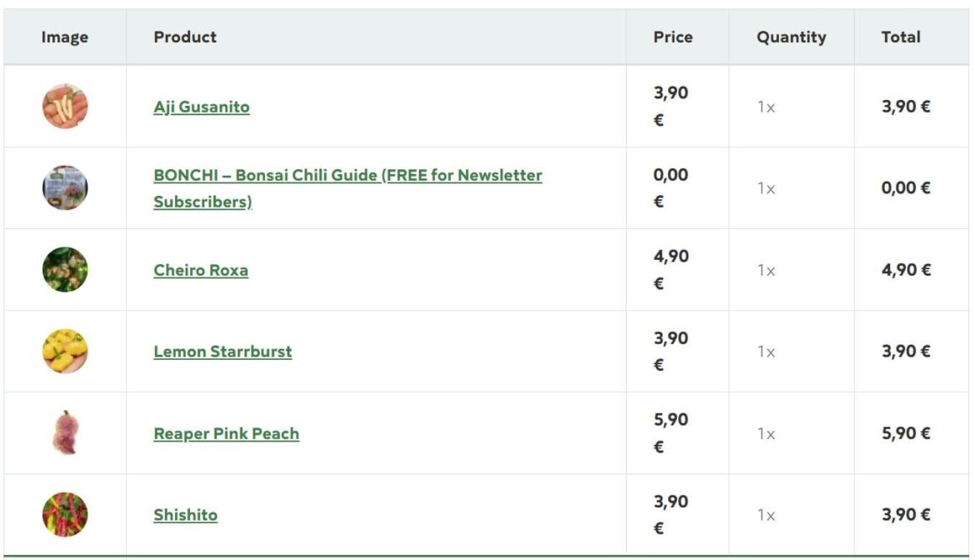
Task: Open the Lemon Starrburst product link
Action: [x=222, y=352]
